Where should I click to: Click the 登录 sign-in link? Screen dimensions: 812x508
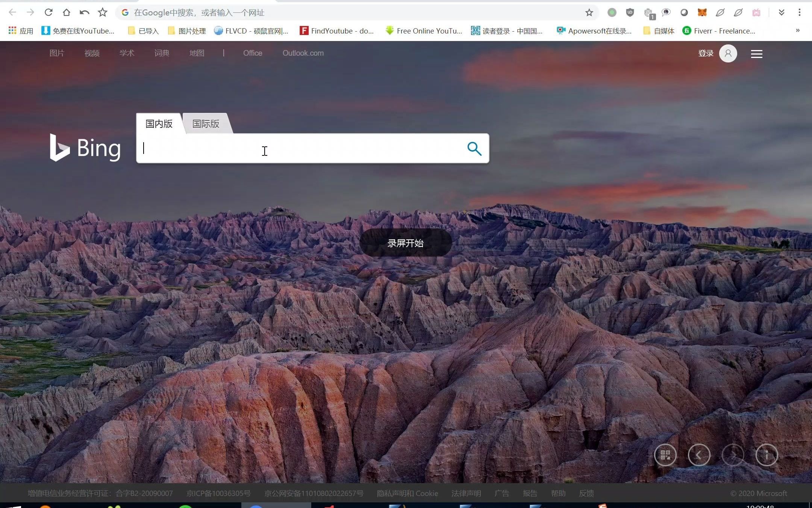point(706,53)
